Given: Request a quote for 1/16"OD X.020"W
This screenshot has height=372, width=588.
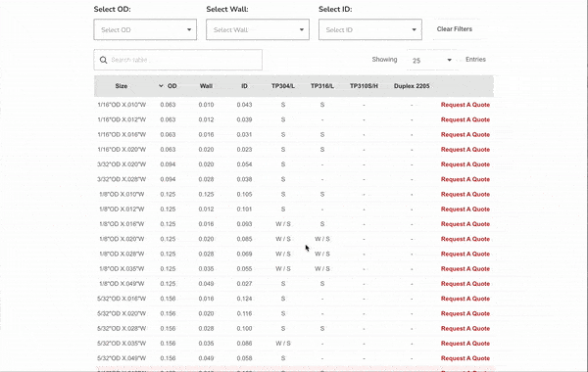Looking at the screenshot, I should pos(465,150).
